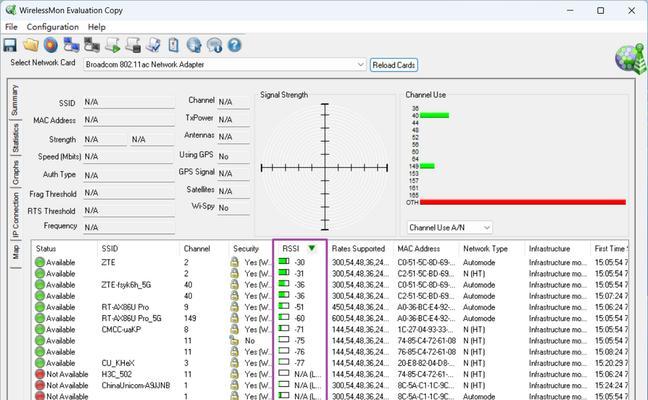Click channel cell '149' in the network list

tap(190, 318)
